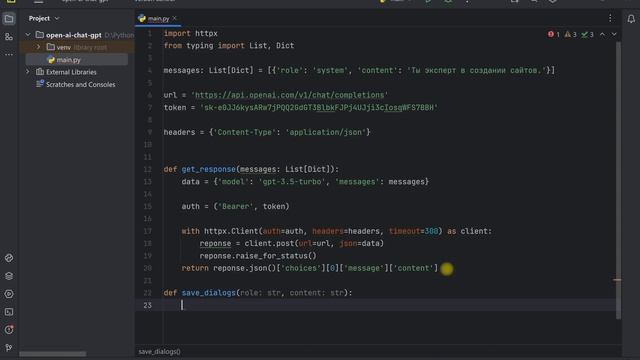Click 'application/json' header value
The image size is (640, 360).
pos(325,132)
